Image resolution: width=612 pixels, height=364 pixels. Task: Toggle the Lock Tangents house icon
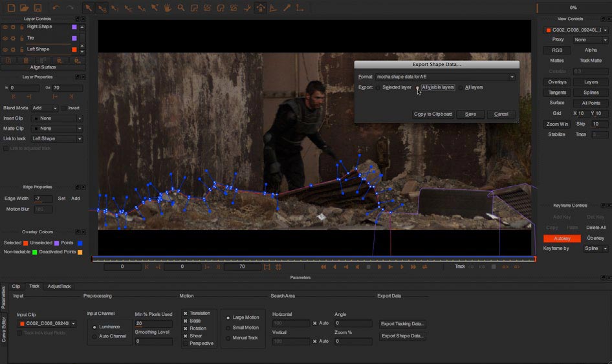[260, 8]
